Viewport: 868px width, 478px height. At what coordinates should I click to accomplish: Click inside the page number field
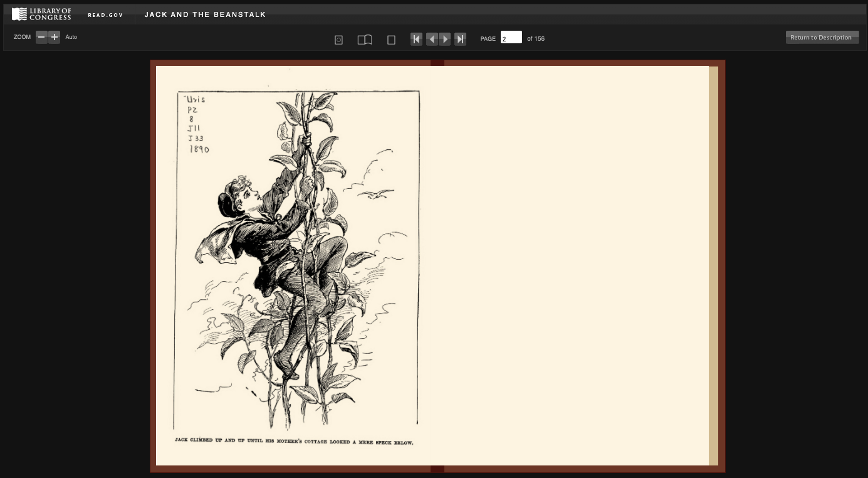pyautogui.click(x=511, y=38)
